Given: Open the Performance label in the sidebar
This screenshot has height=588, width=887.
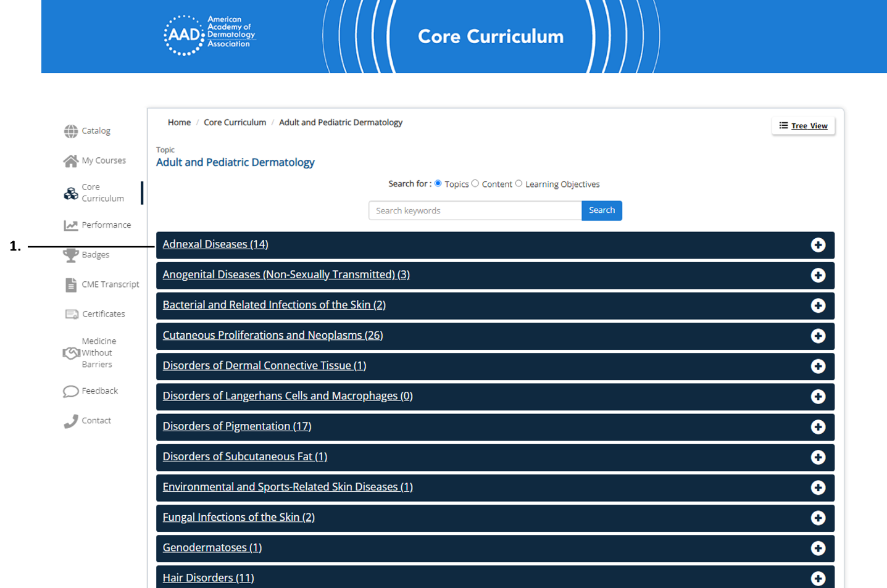Looking at the screenshot, I should pyautogui.click(x=106, y=225).
